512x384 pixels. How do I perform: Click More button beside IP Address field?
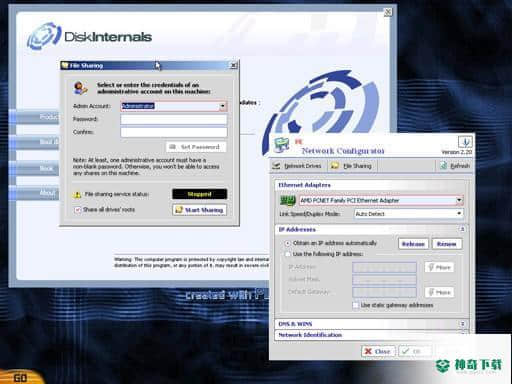(439, 267)
